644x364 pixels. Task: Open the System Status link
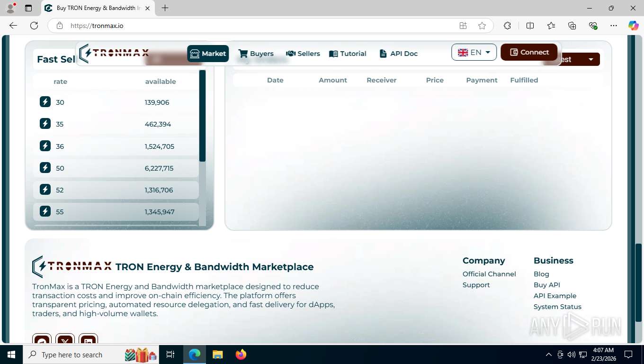(557, 307)
